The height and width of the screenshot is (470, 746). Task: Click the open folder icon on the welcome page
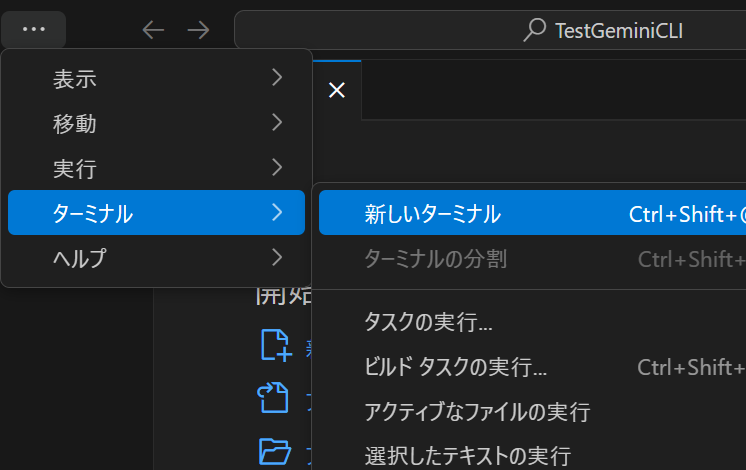click(x=274, y=451)
